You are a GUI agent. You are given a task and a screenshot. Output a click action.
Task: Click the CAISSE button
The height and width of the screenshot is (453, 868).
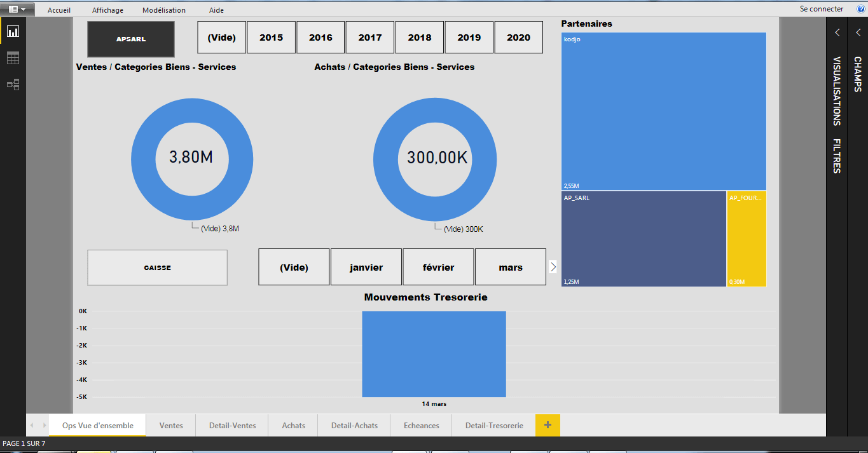click(157, 267)
